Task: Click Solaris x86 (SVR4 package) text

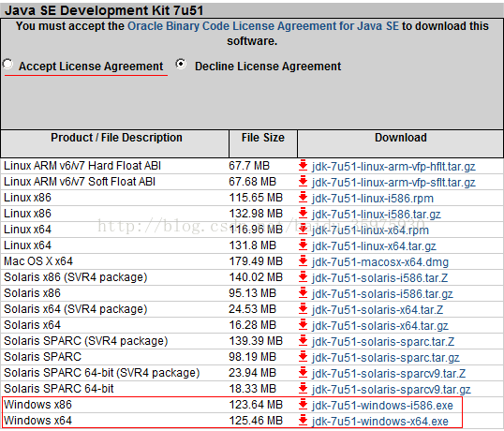Action: (x=76, y=277)
